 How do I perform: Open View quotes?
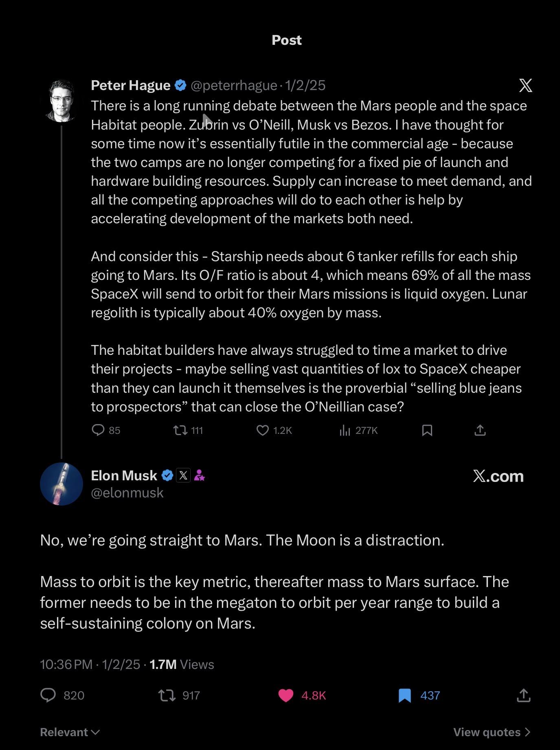[492, 732]
